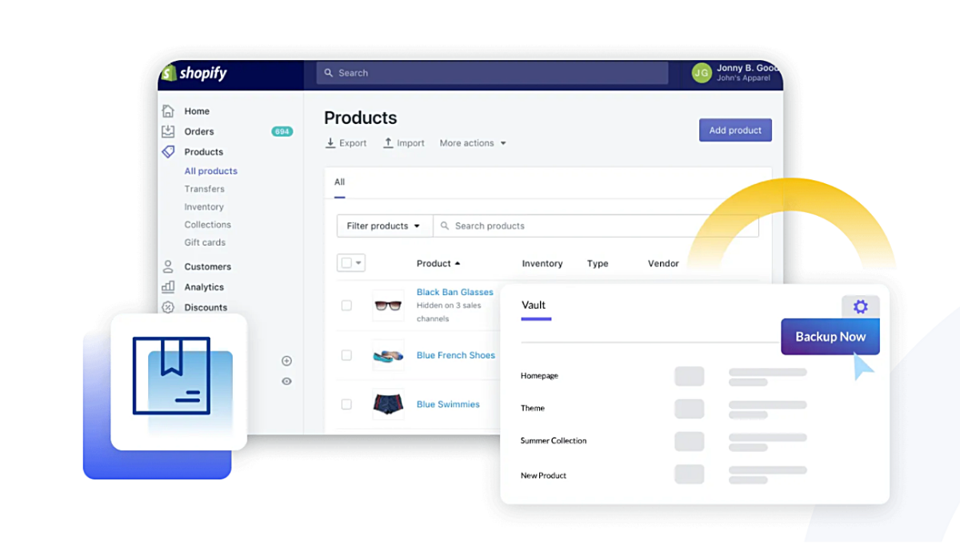Open Discounts in sidebar
The width and height of the screenshot is (960, 560).
(x=206, y=307)
